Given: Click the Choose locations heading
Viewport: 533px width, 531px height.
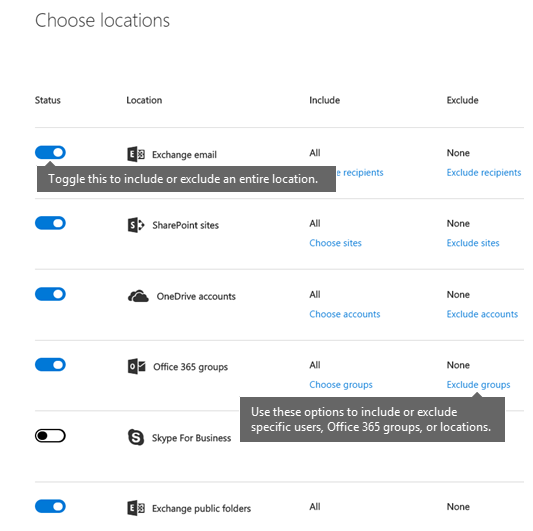Looking at the screenshot, I should pos(102,20).
